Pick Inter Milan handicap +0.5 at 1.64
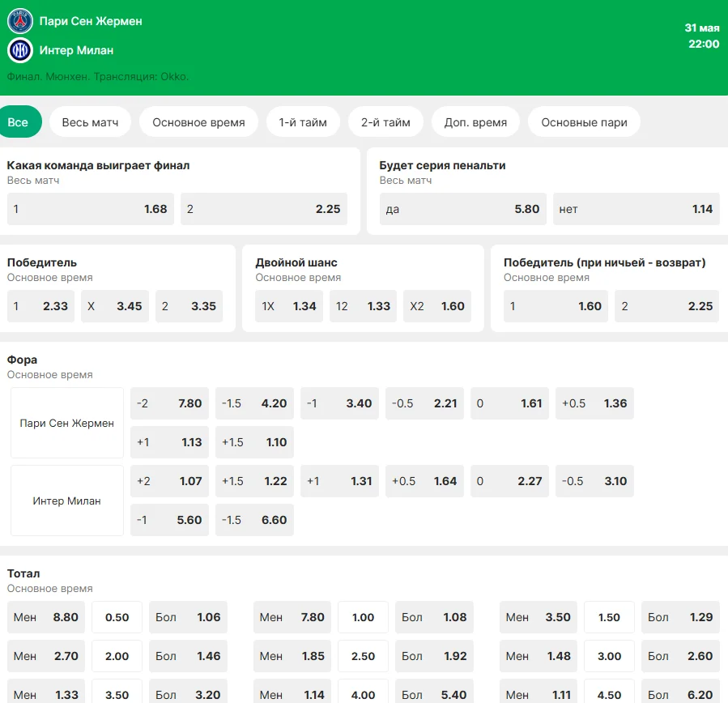 pyautogui.click(x=424, y=481)
